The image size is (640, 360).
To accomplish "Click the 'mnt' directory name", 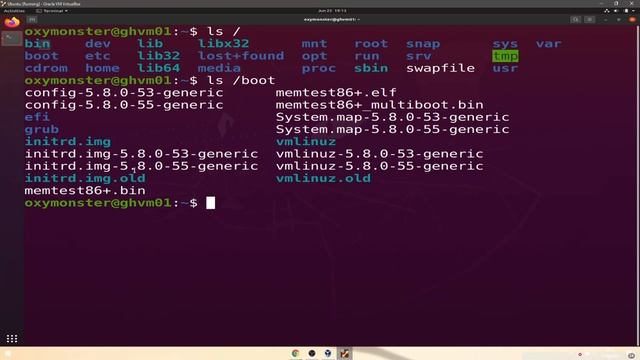I will coord(314,44).
